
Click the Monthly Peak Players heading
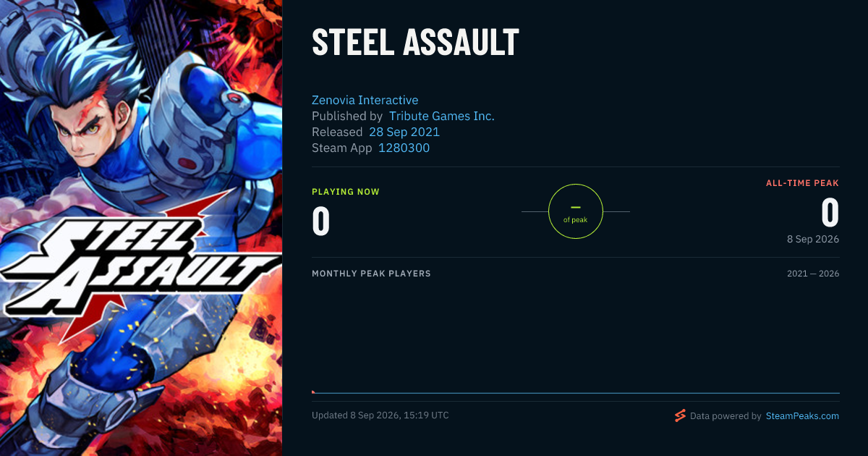pyautogui.click(x=371, y=274)
